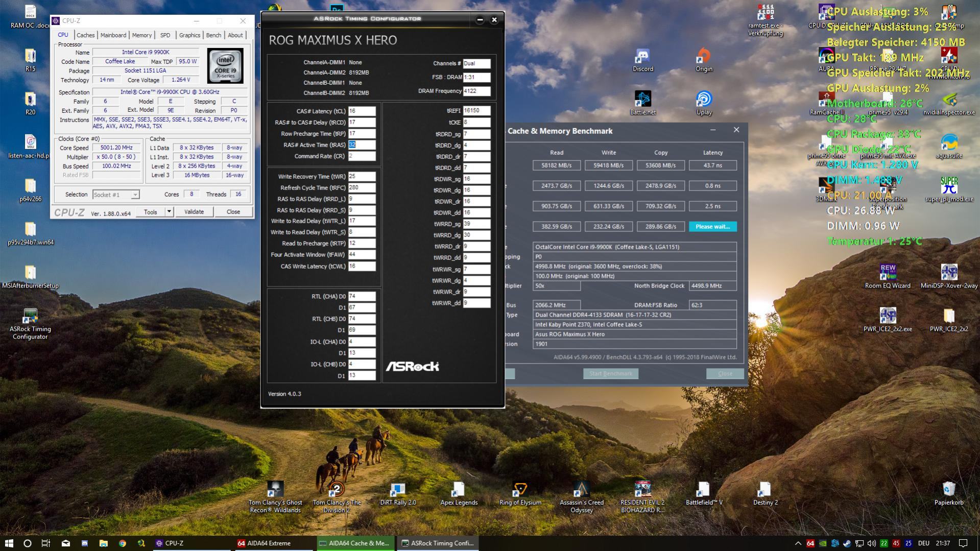Open the MSIAfterburnerSetup desktop icon
980x551 pixels.
[30, 277]
